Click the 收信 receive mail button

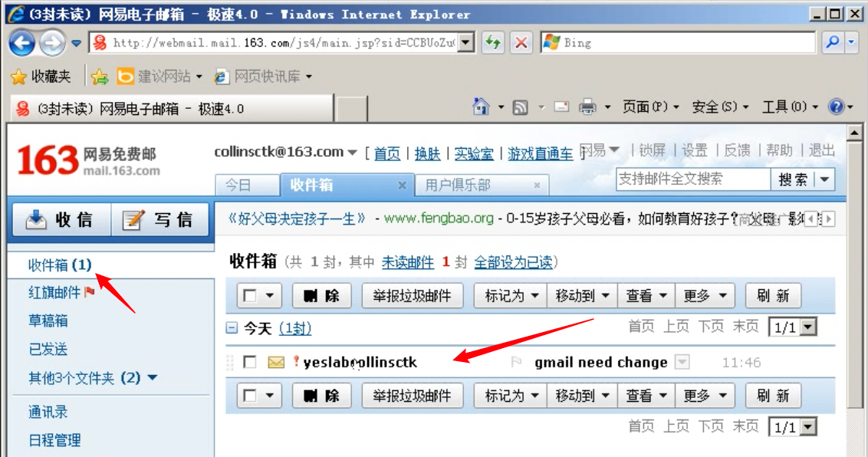[x=61, y=219]
